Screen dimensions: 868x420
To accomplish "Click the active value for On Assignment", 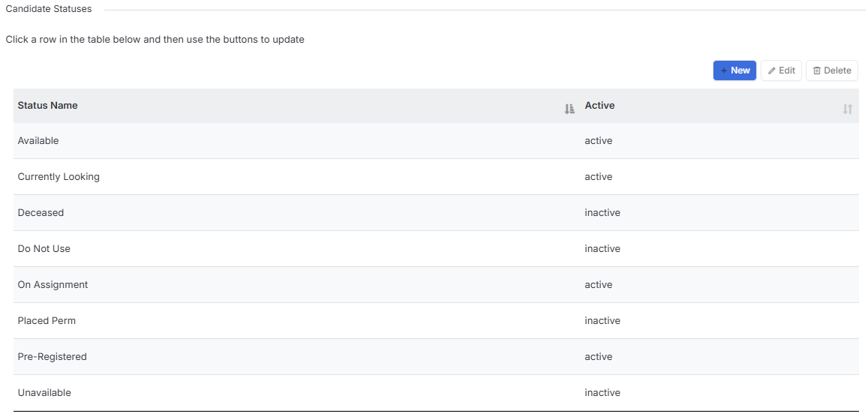I will pos(599,284).
